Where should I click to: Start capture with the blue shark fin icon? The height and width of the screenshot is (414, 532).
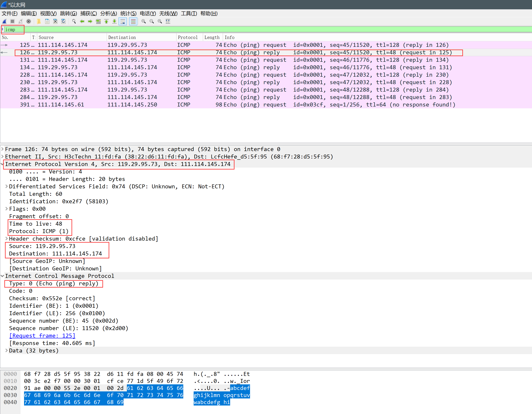[x=4, y=21]
